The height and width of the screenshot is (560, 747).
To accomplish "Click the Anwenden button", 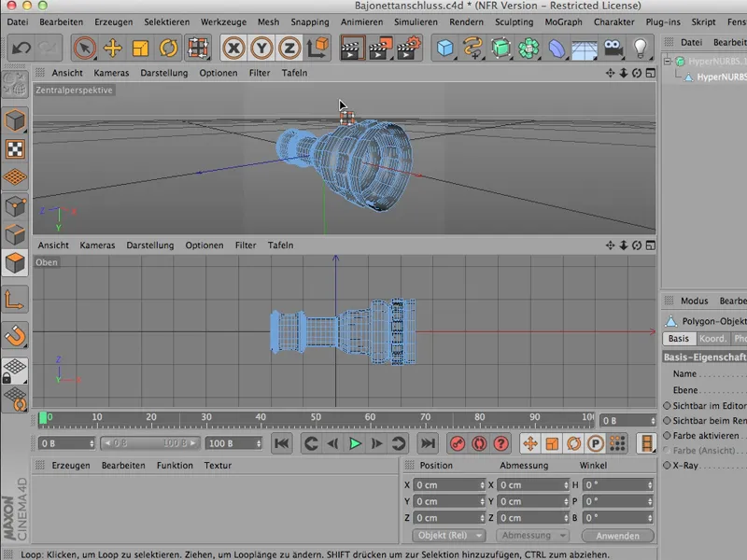I will [617, 536].
